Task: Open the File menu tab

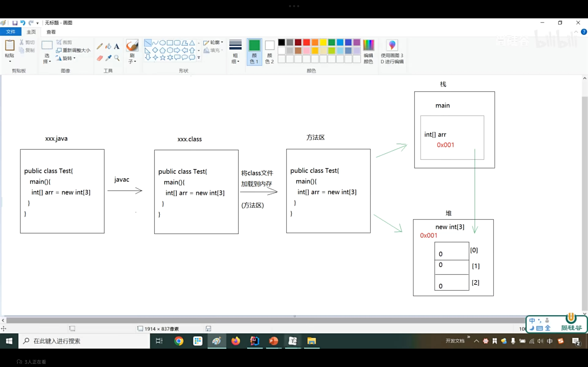Action: click(x=11, y=32)
